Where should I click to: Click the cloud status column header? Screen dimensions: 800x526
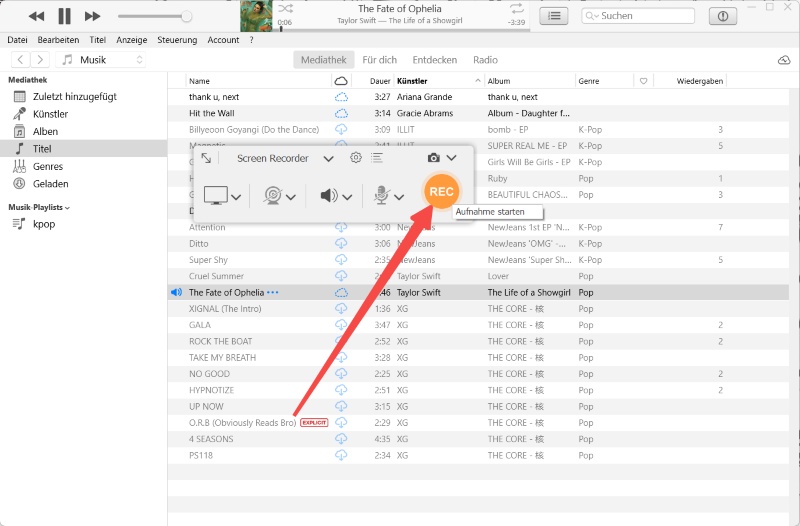pos(341,81)
